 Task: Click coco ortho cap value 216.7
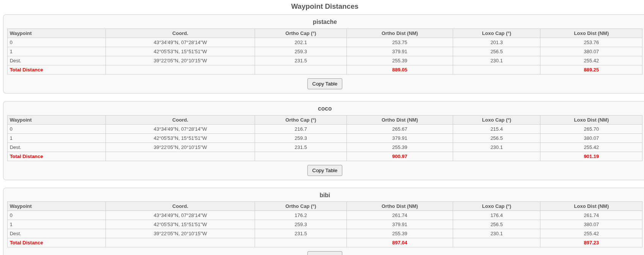301,129
